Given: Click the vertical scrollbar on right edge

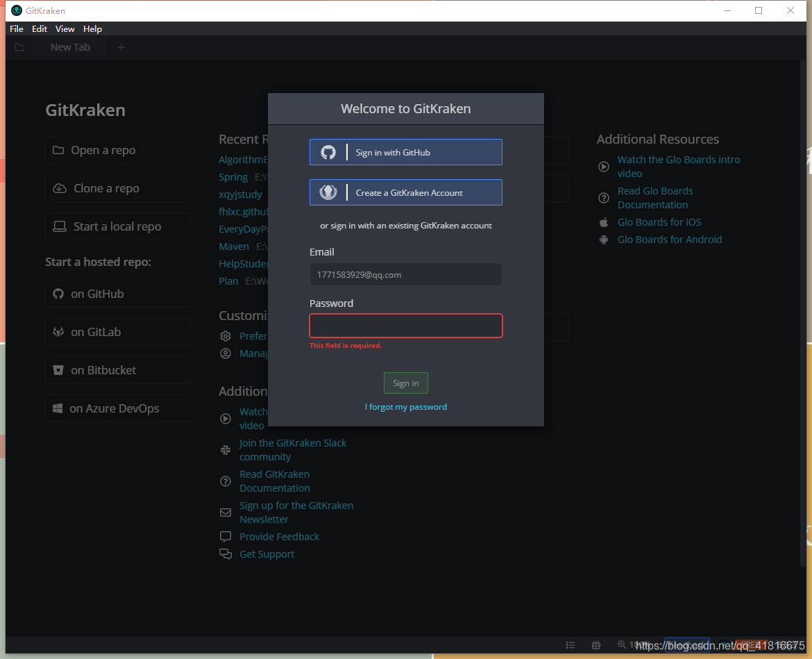Looking at the screenshot, I should pyautogui.click(x=803, y=313).
